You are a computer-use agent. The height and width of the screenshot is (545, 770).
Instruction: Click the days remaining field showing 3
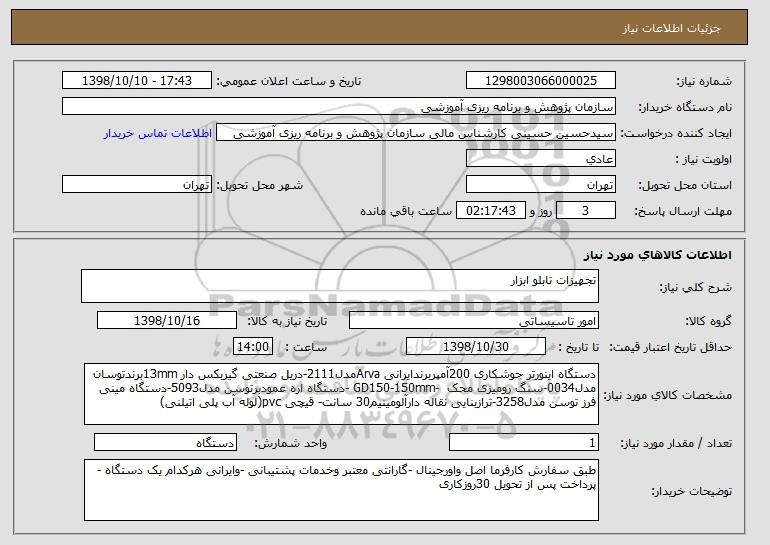pos(585,211)
